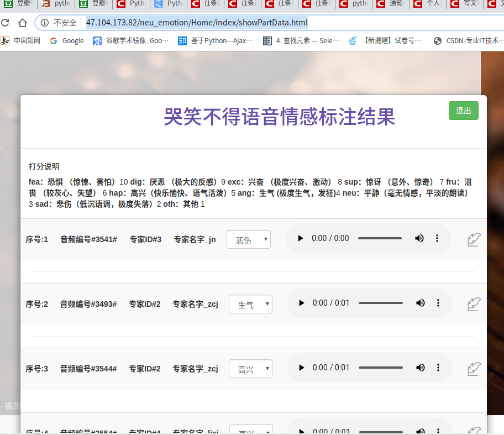Click the 专家名字_zcj text in row 序号:2
The image size is (504, 435).
pyautogui.click(x=196, y=304)
